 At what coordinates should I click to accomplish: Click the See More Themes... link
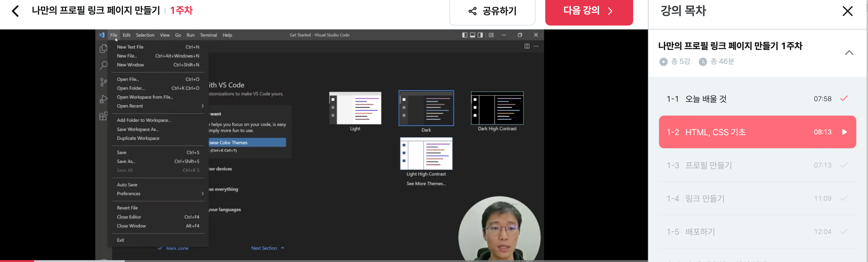coord(426,184)
